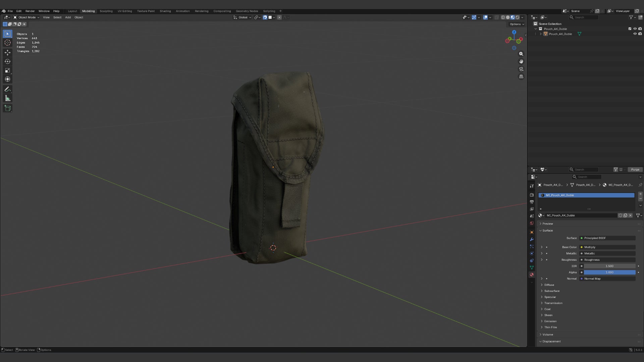Screen dimensions: 644x362
Task: Hide Pouch_AK_Duble object in viewport
Action: click(x=635, y=34)
